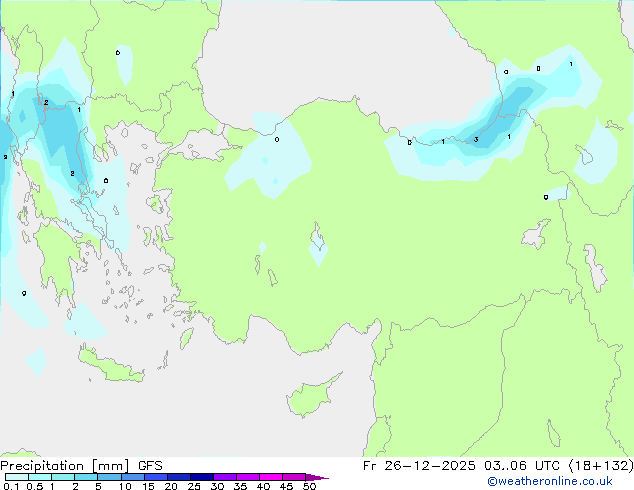Click the 45–50 mm legend color swatch

tap(294, 477)
